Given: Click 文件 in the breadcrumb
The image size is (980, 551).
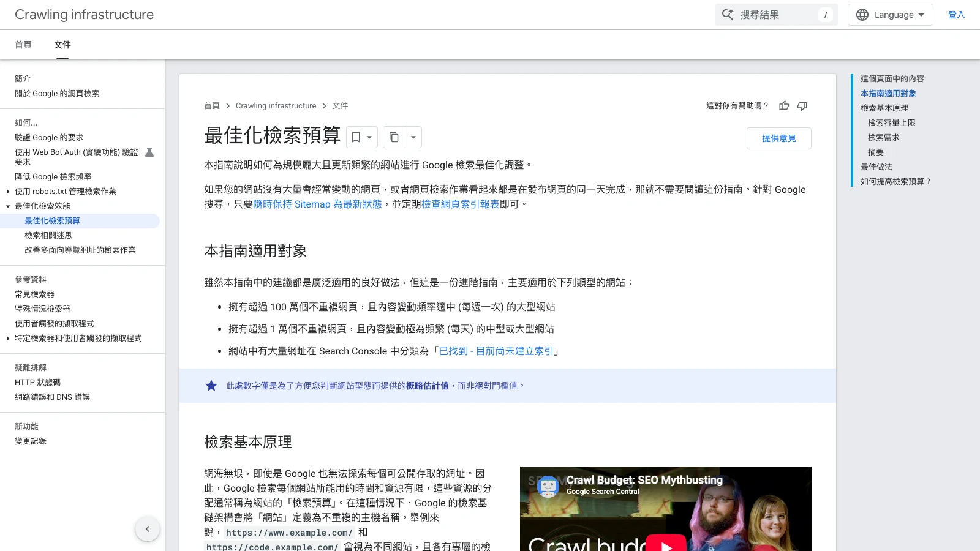Looking at the screenshot, I should click(x=340, y=106).
